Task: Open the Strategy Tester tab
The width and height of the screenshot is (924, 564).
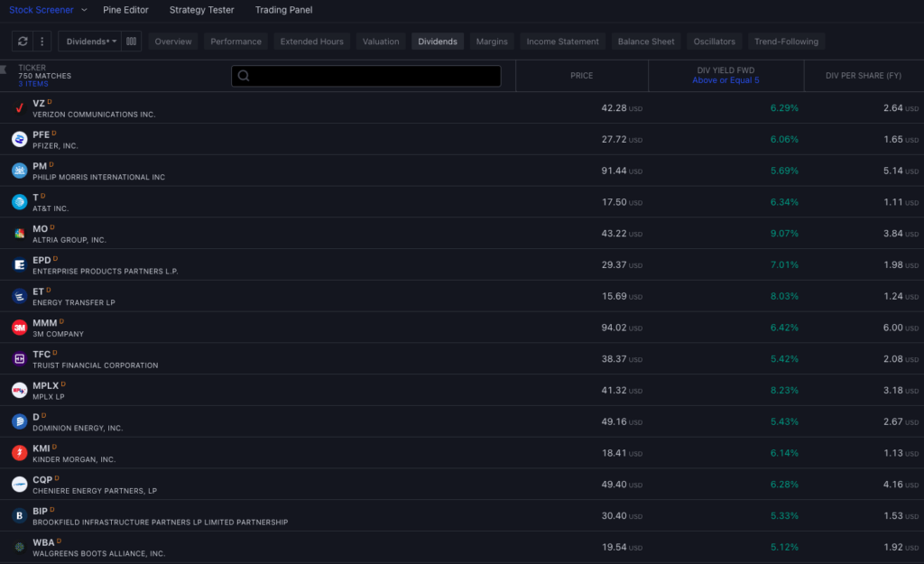Action: click(201, 10)
